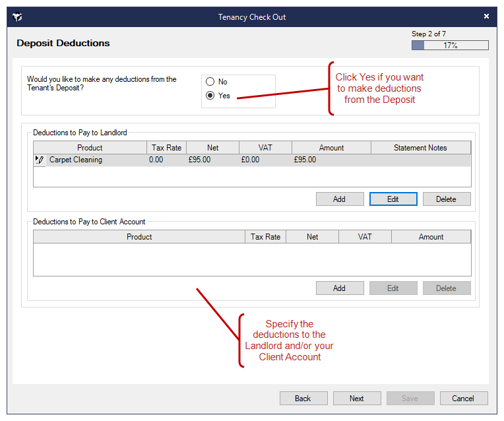
Task: Click the edit pencil icon beside Carpet Cleaning
Action: coord(40,160)
